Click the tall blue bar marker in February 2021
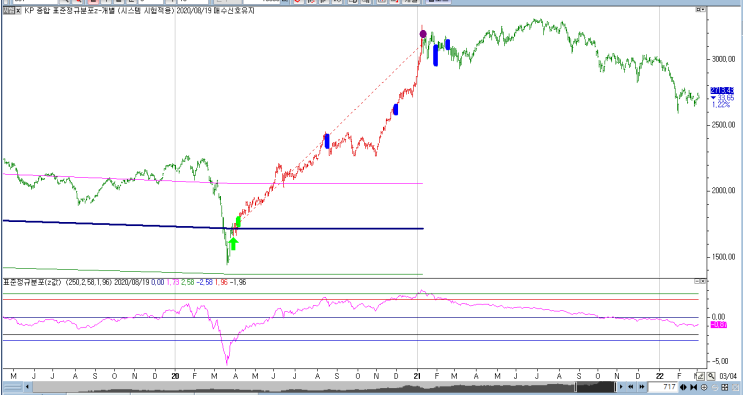 435,55
